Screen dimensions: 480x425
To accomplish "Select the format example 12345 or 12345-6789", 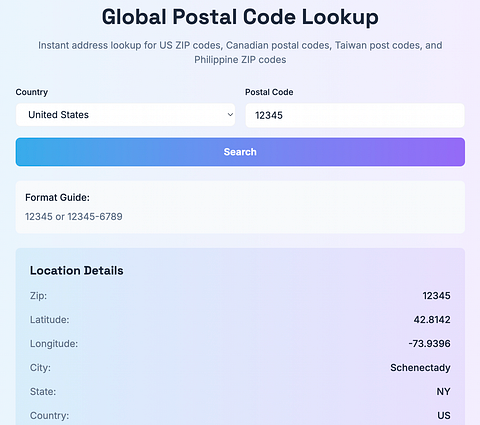I will [x=74, y=217].
